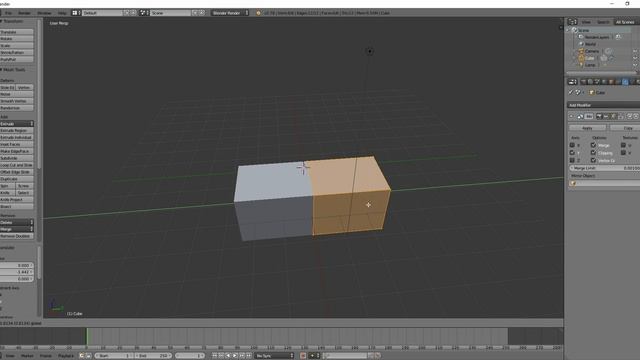Open the screen layout browse icon
This screenshot has height=360, width=640.
point(76,13)
